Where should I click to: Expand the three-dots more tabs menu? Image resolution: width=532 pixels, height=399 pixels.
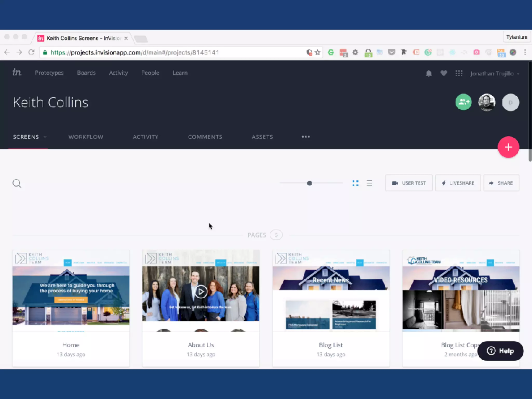pyautogui.click(x=305, y=137)
